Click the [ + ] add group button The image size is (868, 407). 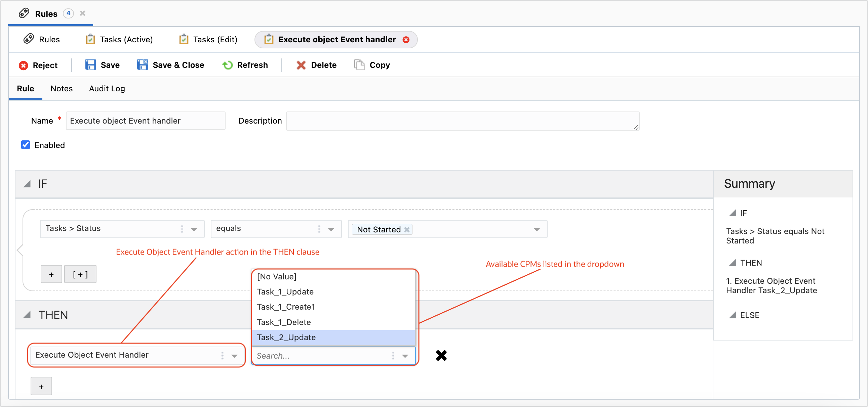click(80, 274)
